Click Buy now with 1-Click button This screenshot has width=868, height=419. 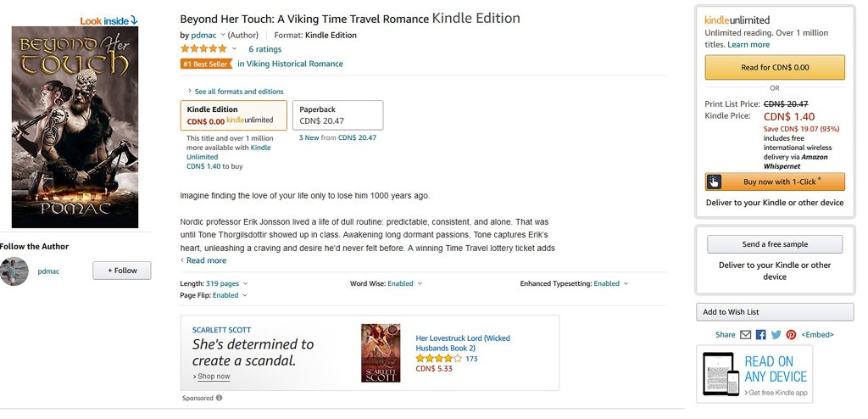[x=775, y=182]
